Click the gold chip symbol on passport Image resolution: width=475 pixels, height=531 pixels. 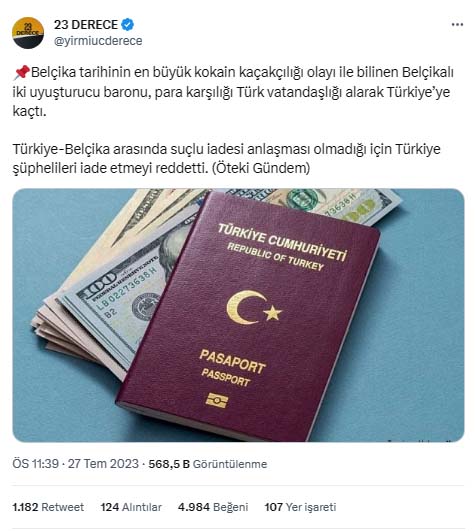[x=217, y=401]
